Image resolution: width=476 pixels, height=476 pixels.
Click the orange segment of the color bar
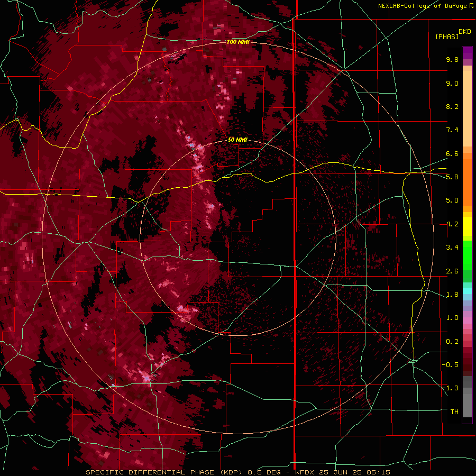click(467, 182)
